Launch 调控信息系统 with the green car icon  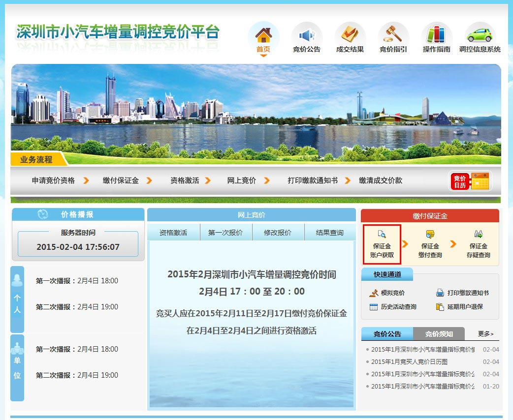[x=479, y=35]
